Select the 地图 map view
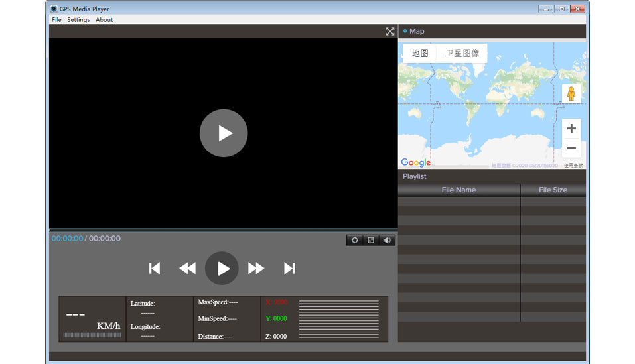The height and width of the screenshot is (364, 635). pyautogui.click(x=419, y=54)
